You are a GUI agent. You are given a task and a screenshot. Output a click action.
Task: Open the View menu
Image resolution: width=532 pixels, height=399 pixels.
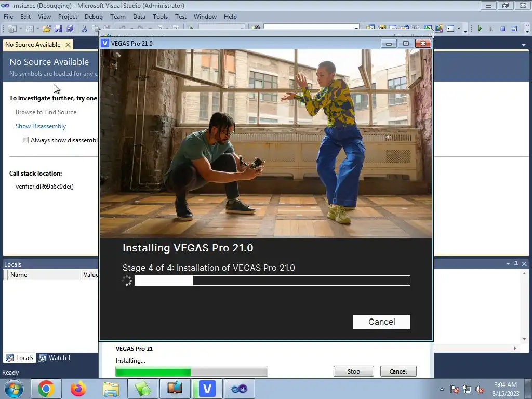pyautogui.click(x=44, y=16)
